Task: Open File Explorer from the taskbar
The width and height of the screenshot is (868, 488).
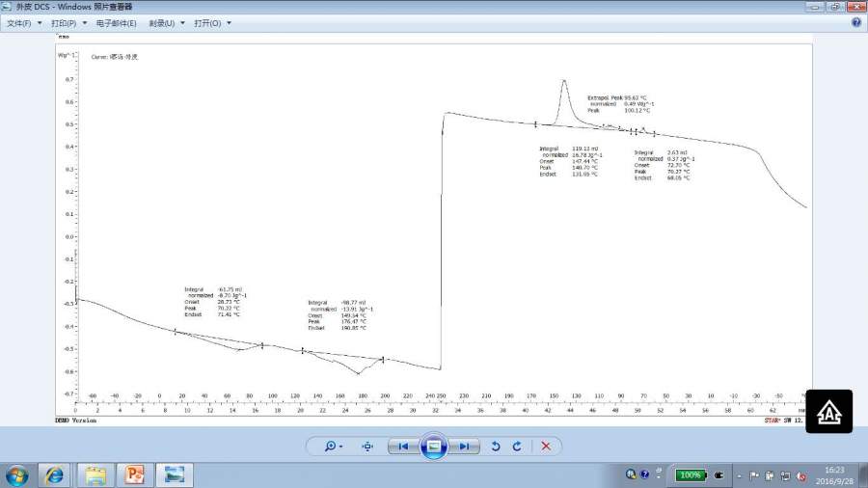Action: pyautogui.click(x=95, y=475)
